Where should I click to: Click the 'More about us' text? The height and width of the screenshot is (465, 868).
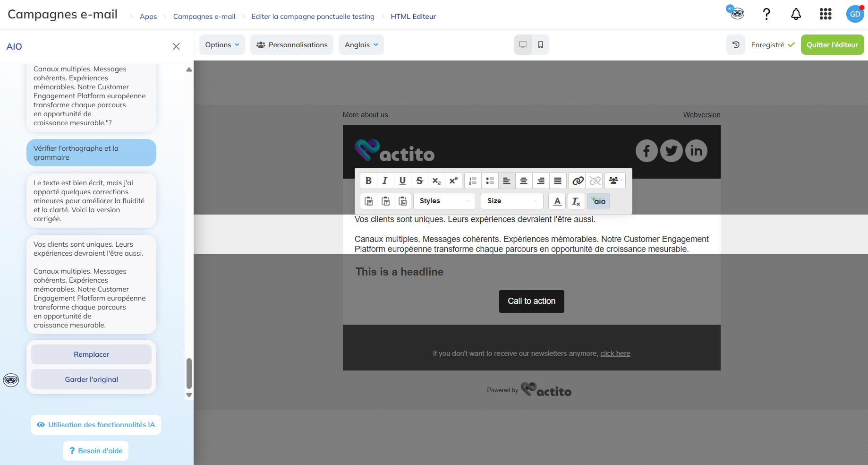tap(365, 115)
